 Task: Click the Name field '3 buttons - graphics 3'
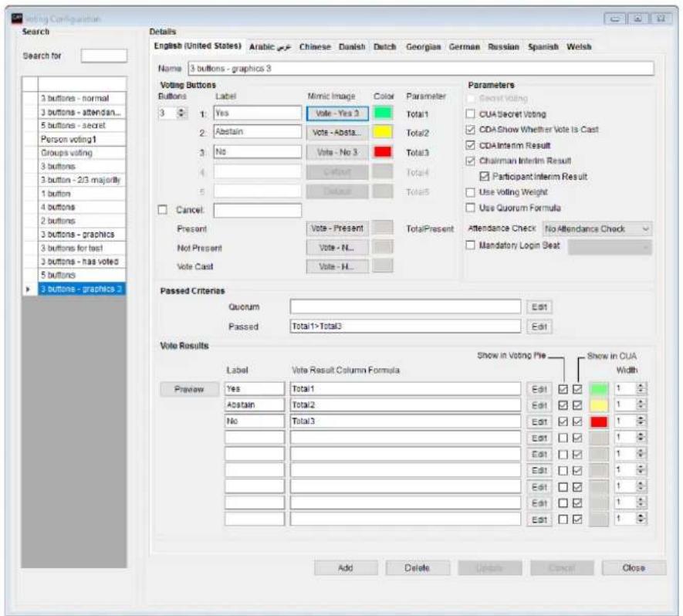(421, 69)
